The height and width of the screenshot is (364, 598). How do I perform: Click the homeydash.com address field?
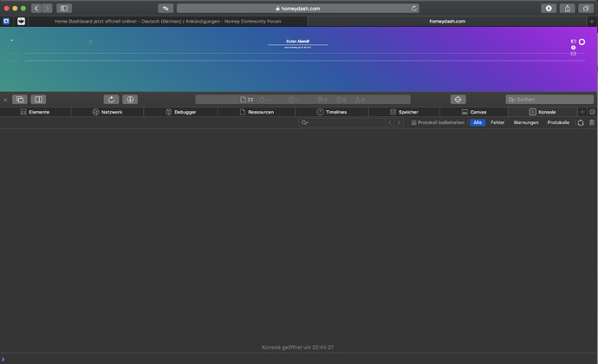click(x=298, y=8)
